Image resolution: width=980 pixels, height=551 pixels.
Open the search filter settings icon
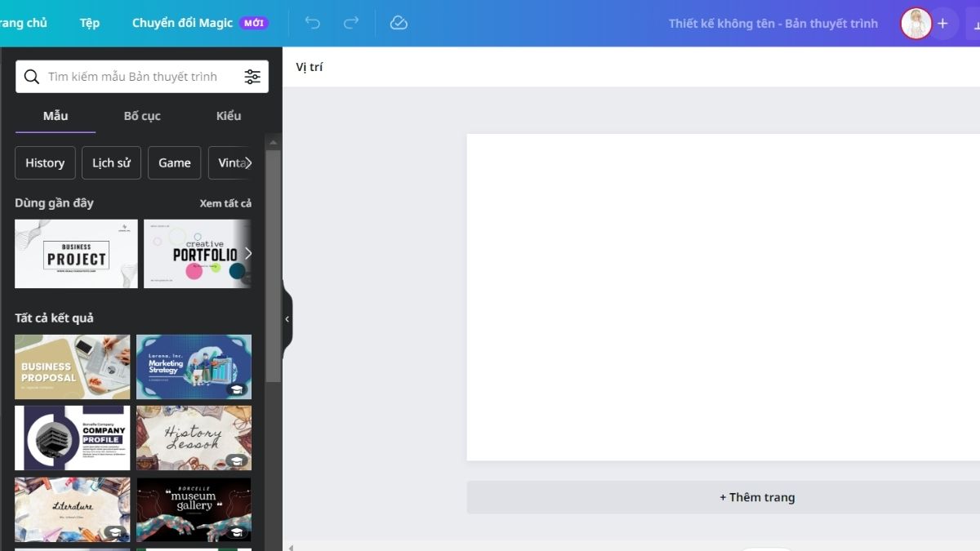[252, 76]
